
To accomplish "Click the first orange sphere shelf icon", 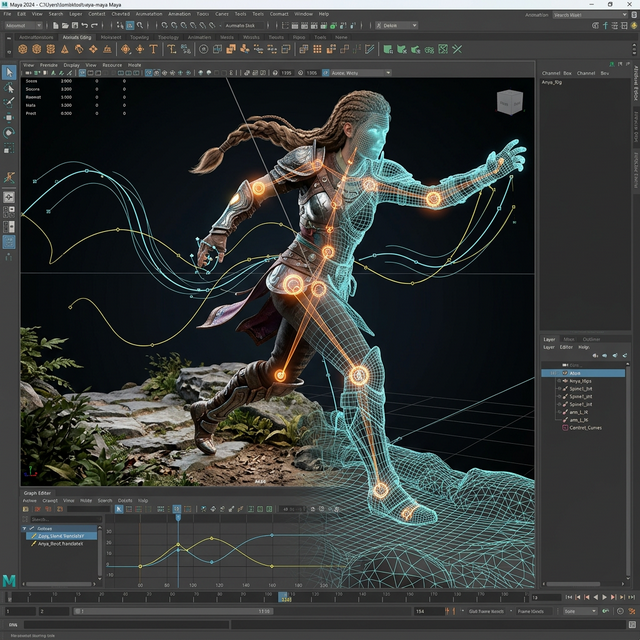I will click(22, 49).
